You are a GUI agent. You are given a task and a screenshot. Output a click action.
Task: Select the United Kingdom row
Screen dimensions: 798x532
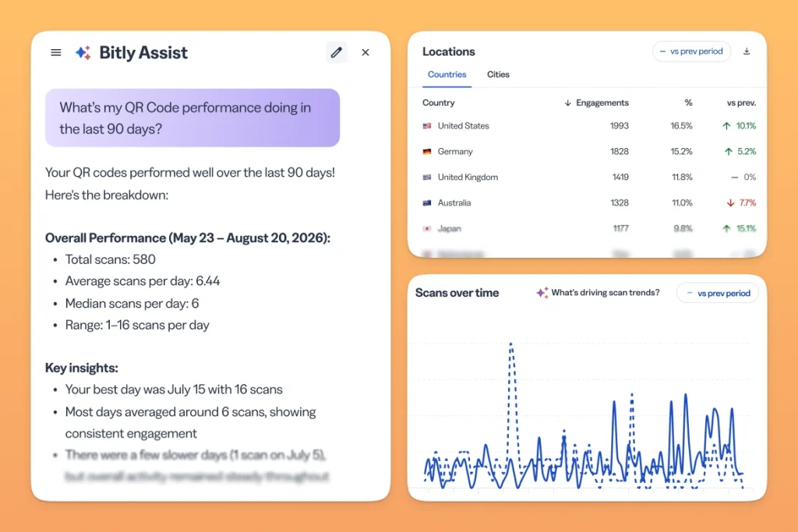[589, 177]
